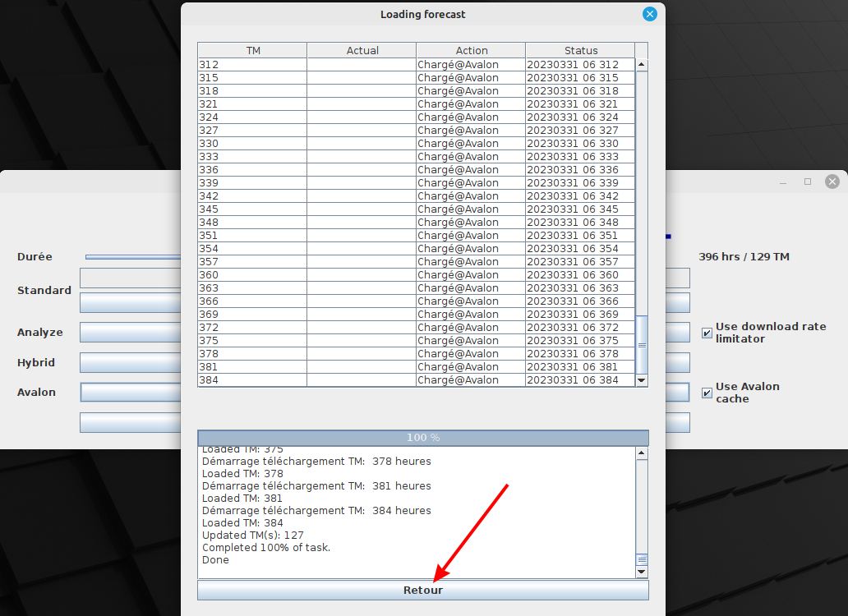Click the table's vertical scrollbar thumb

[642, 343]
